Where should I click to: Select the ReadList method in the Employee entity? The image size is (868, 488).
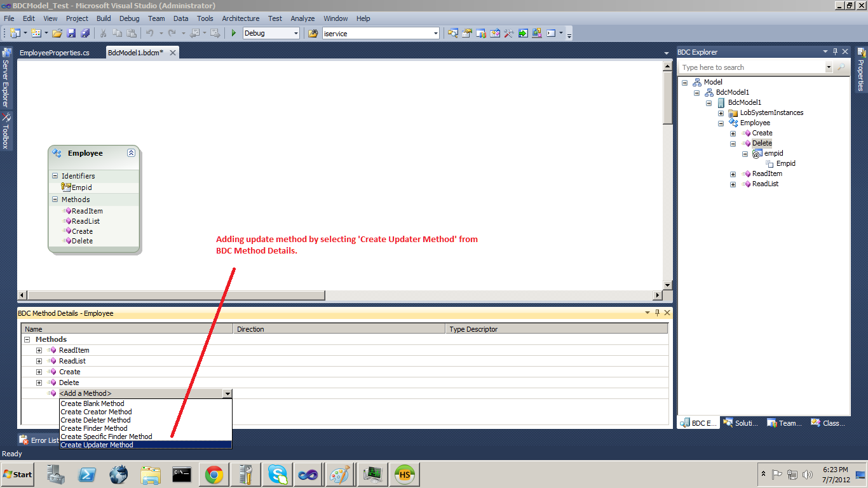pos(86,221)
